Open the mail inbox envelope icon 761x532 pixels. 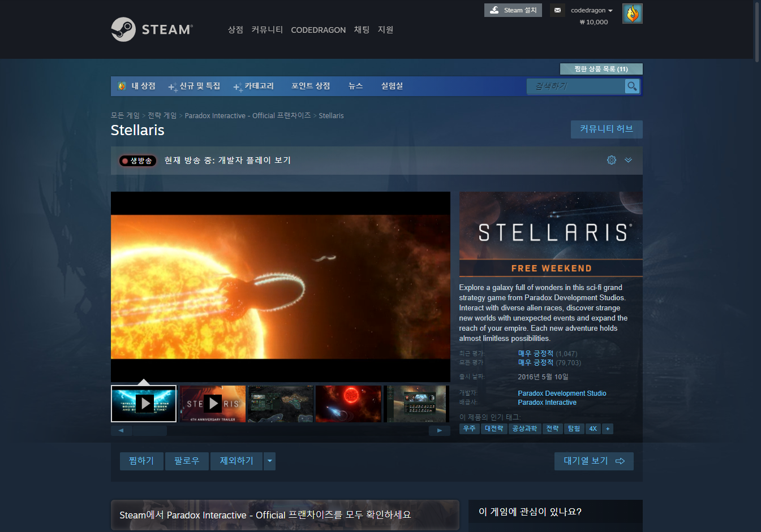pyautogui.click(x=557, y=10)
